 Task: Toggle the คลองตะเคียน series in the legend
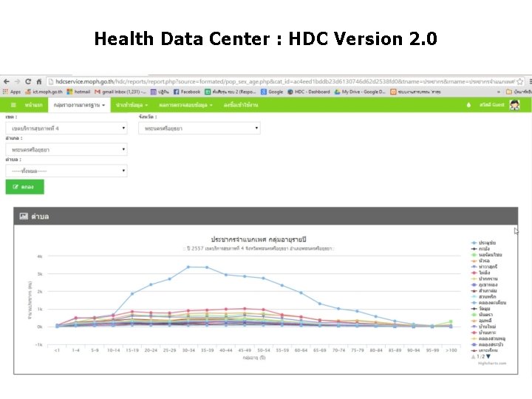488,303
